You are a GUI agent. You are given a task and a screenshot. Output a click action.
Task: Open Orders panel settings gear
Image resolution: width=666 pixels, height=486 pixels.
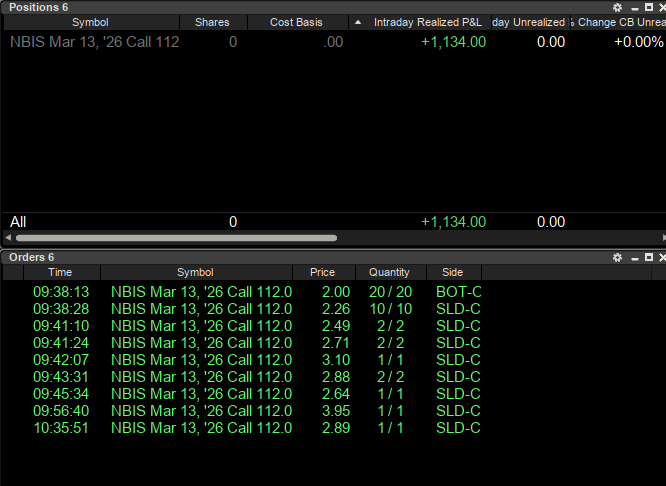(617, 257)
